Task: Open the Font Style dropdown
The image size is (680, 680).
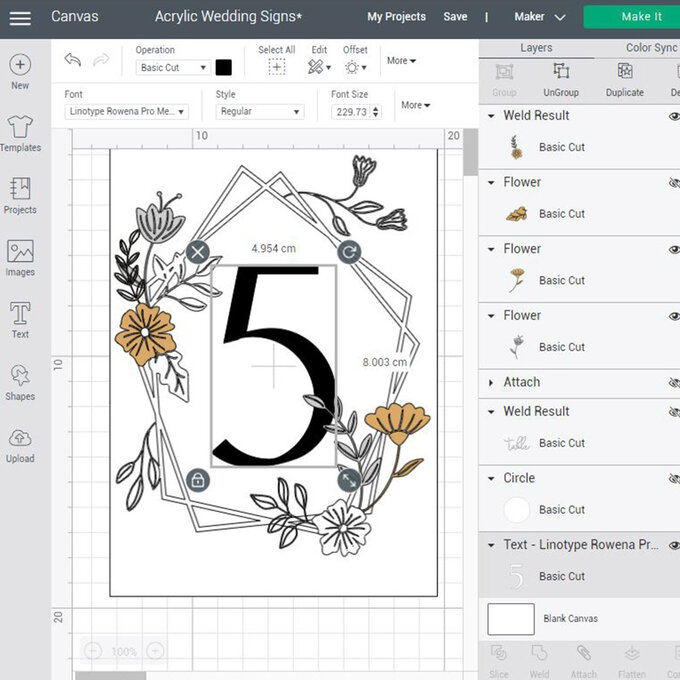Action: tap(259, 112)
